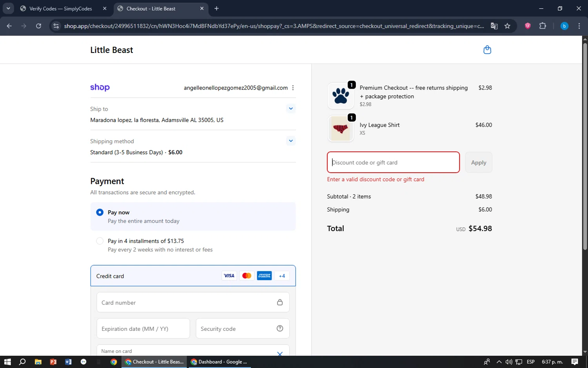Click the Total $54.98 amount
Viewport: 588px width, 368px height.
[480, 228]
